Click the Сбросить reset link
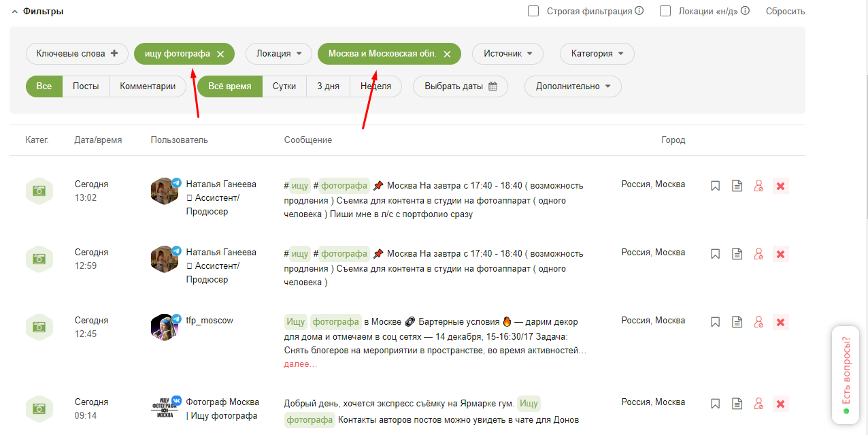Viewport: 868px width, 435px height. (x=785, y=11)
